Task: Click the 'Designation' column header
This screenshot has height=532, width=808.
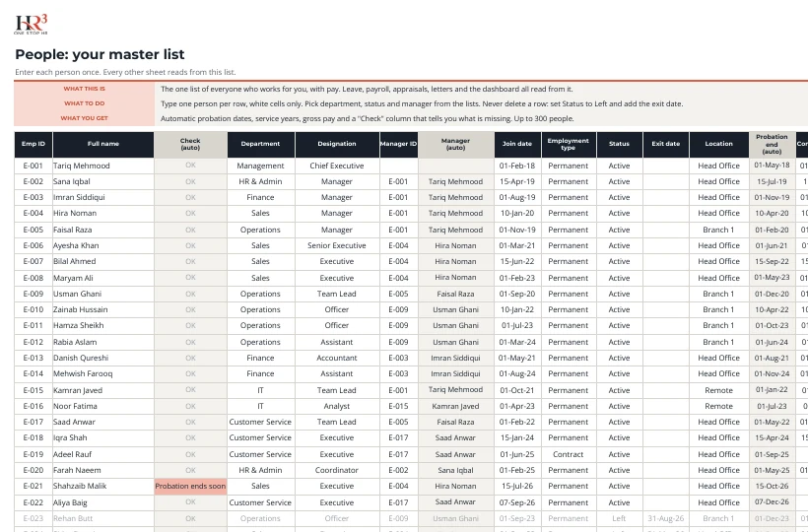Action: [337, 144]
